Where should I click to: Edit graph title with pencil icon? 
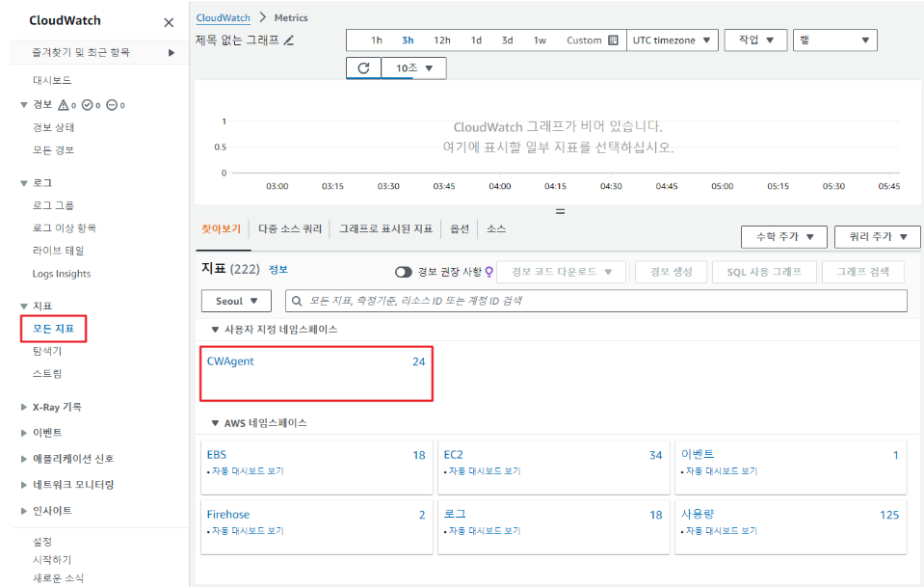pos(289,40)
